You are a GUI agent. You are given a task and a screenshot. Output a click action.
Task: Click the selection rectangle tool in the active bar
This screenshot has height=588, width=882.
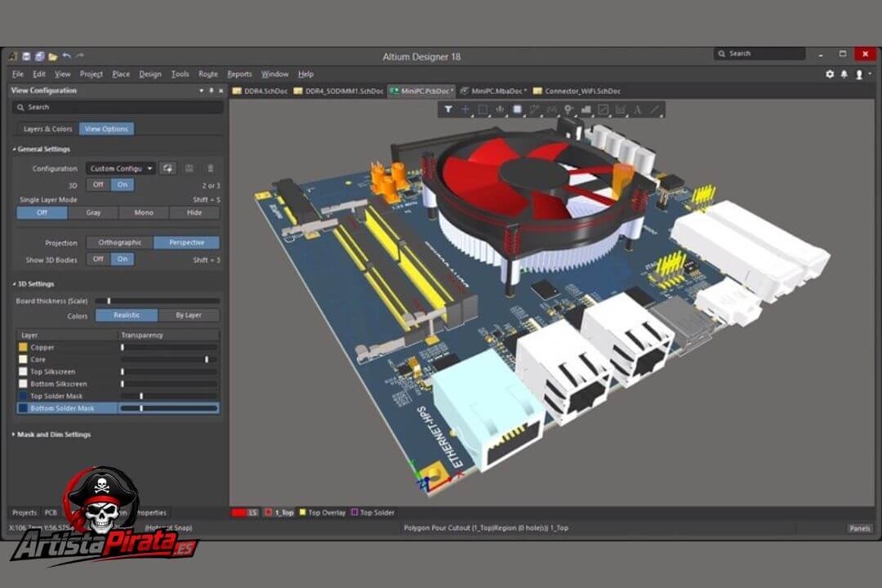(x=483, y=109)
